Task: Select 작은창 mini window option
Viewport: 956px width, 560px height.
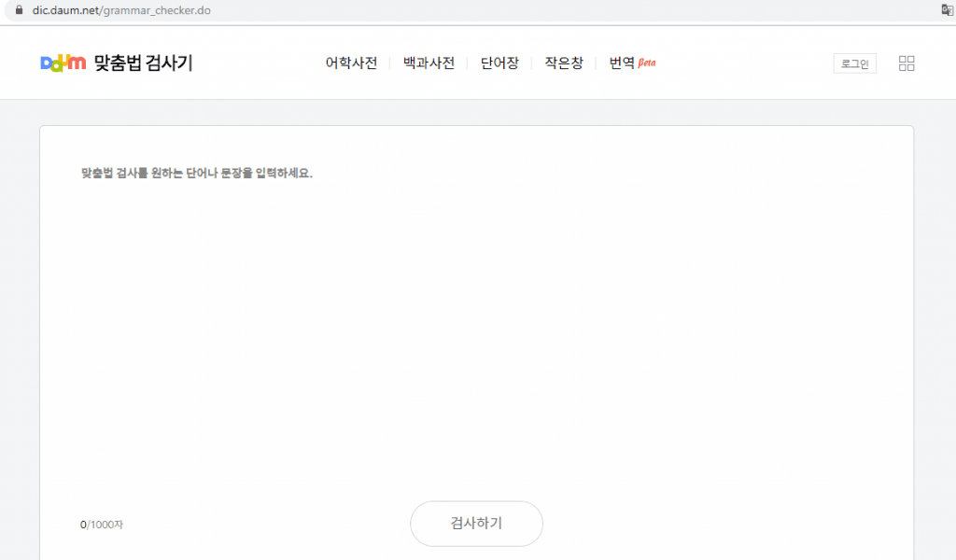Action: pyautogui.click(x=564, y=63)
